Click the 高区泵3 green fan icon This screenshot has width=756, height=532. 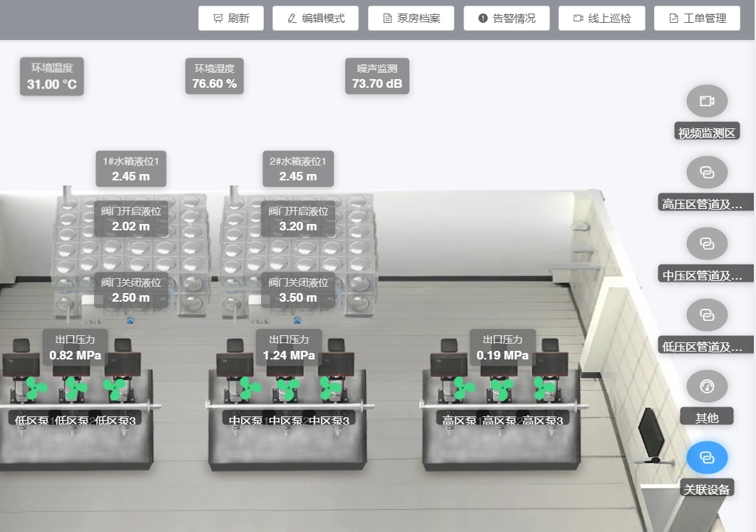543,389
